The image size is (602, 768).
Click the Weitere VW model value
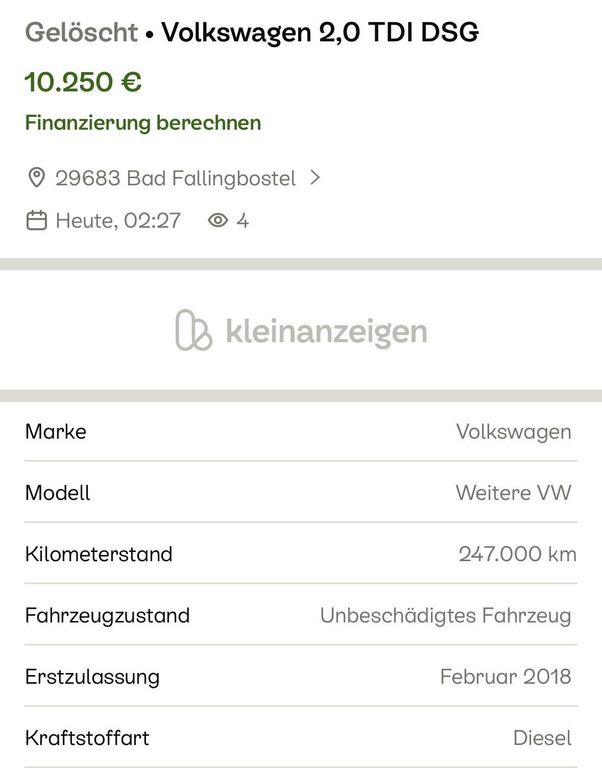coord(513,493)
